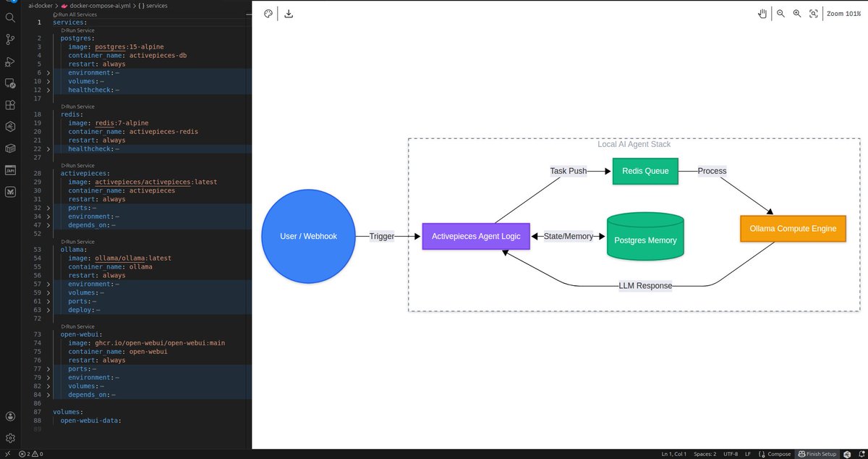Image resolution: width=868 pixels, height=459 pixels.
Task: Expand the postgres environment fold on line 6
Action: click(x=48, y=72)
